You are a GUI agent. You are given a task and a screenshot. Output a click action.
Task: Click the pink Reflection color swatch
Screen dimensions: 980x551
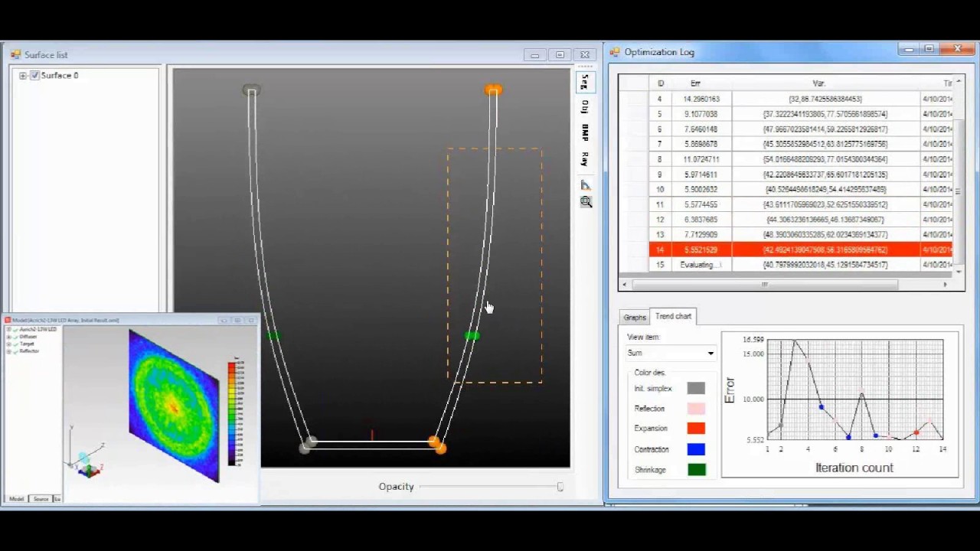click(x=695, y=409)
